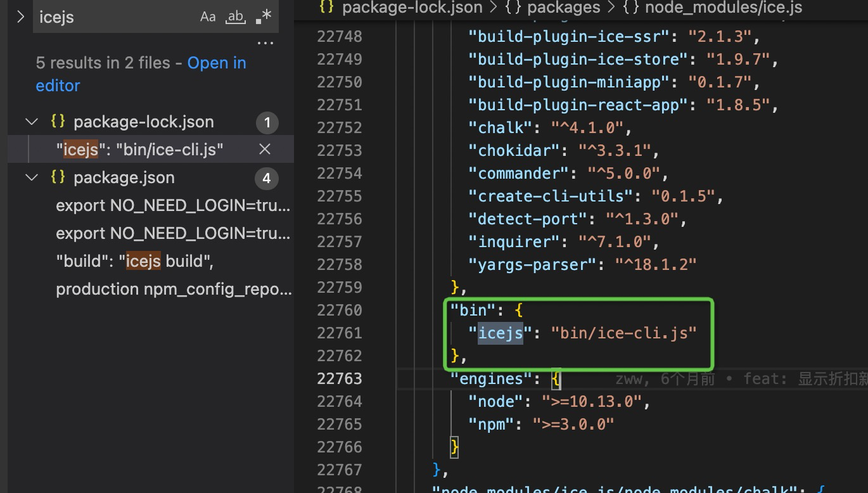Click "bin/ice-cli.js" value in editor
Viewport: 868px width, 493px height.
[624, 333]
